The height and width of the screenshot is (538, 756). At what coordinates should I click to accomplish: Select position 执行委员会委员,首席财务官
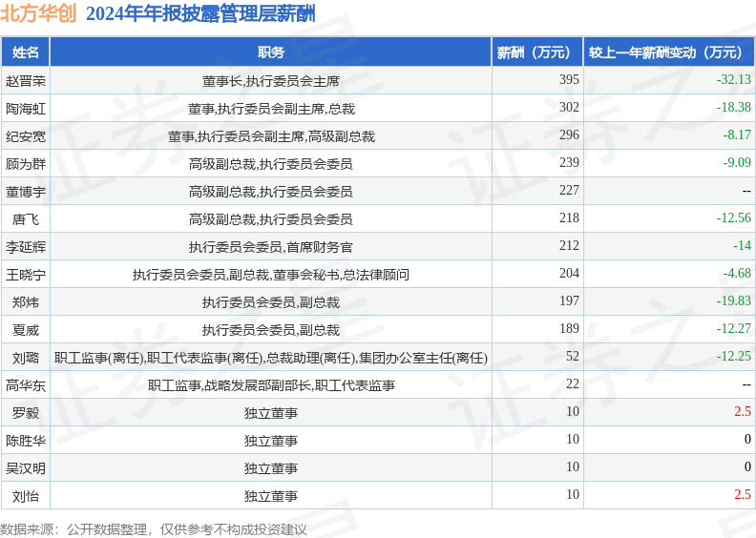pos(270,247)
